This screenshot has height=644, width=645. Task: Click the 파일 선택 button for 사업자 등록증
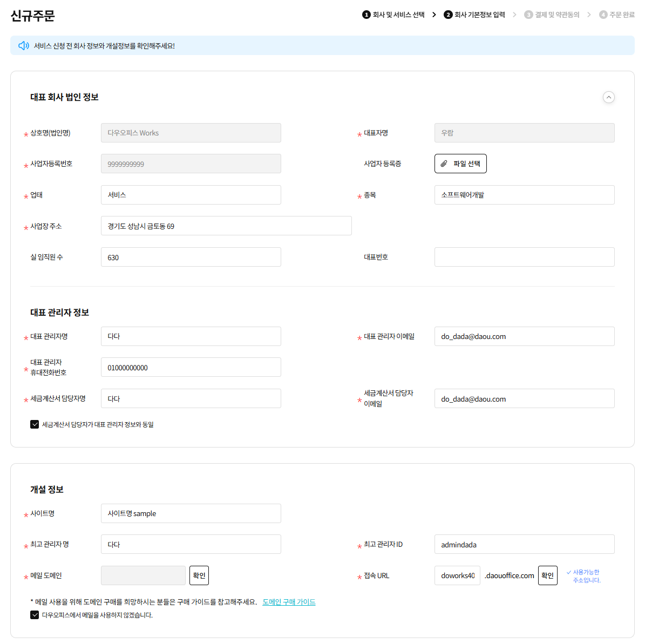coord(460,164)
